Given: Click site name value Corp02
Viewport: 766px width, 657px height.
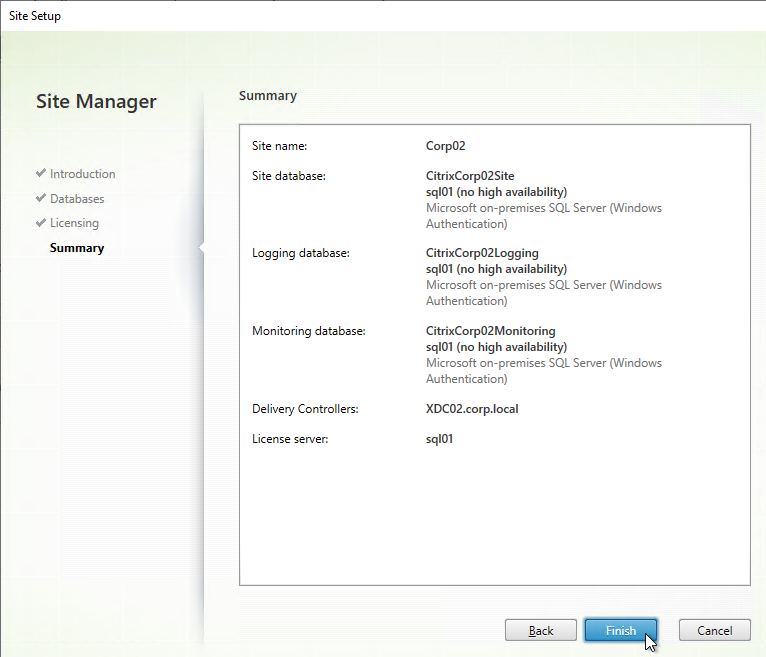Looking at the screenshot, I should tap(446, 146).
